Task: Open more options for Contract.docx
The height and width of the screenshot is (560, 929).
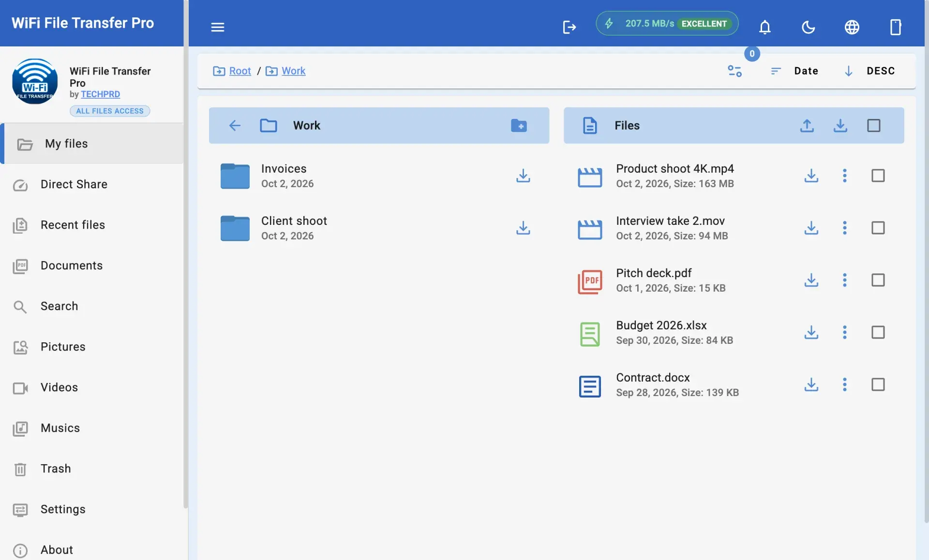Action: 844,384
